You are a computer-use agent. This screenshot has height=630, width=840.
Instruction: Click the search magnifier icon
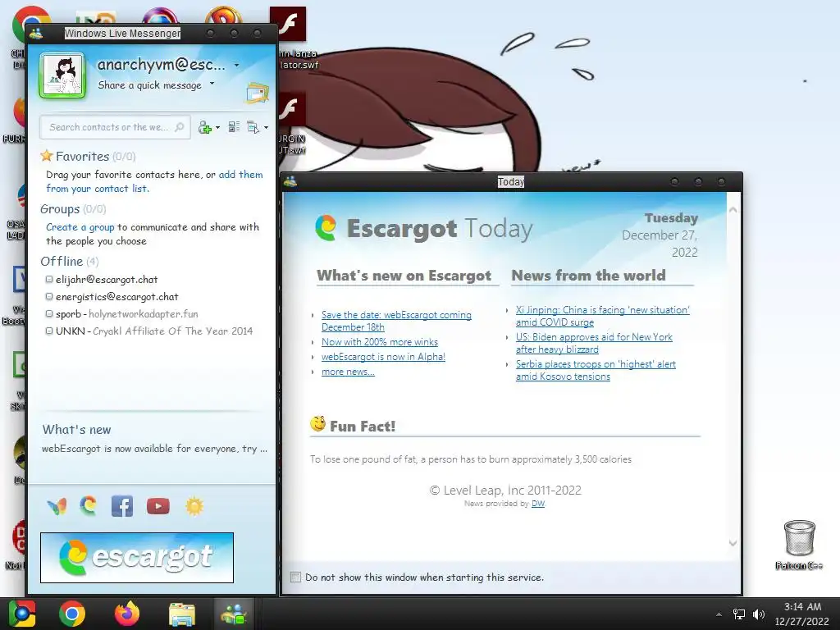[180, 127]
